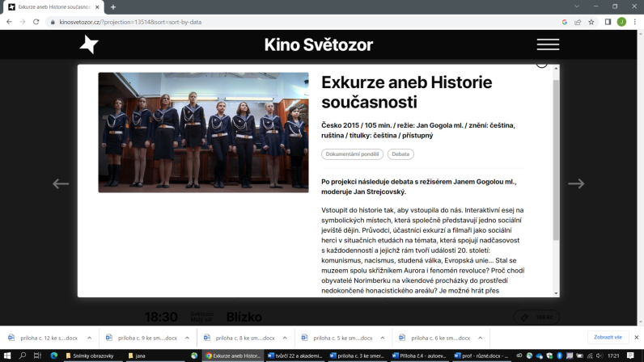Expand options for priloha c. 6 download

[481, 338]
